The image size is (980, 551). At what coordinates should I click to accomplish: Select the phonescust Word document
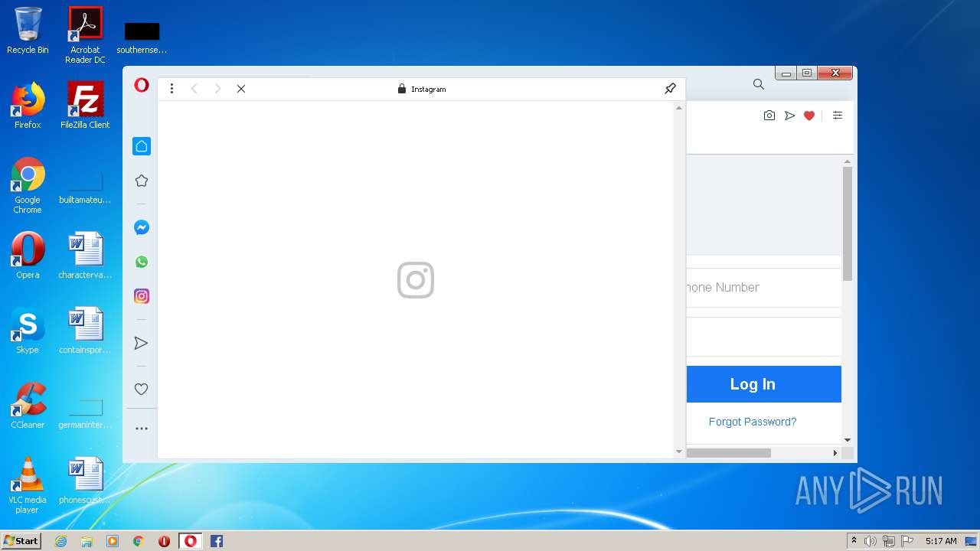click(85, 481)
